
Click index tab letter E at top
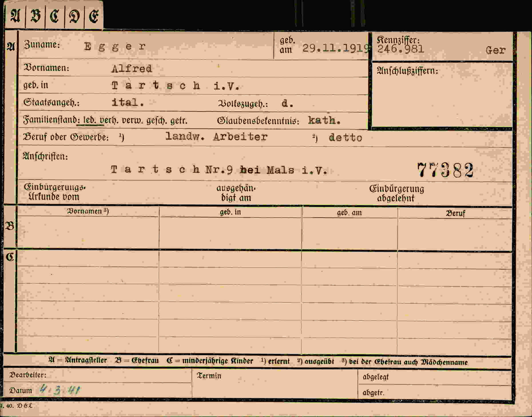click(94, 17)
